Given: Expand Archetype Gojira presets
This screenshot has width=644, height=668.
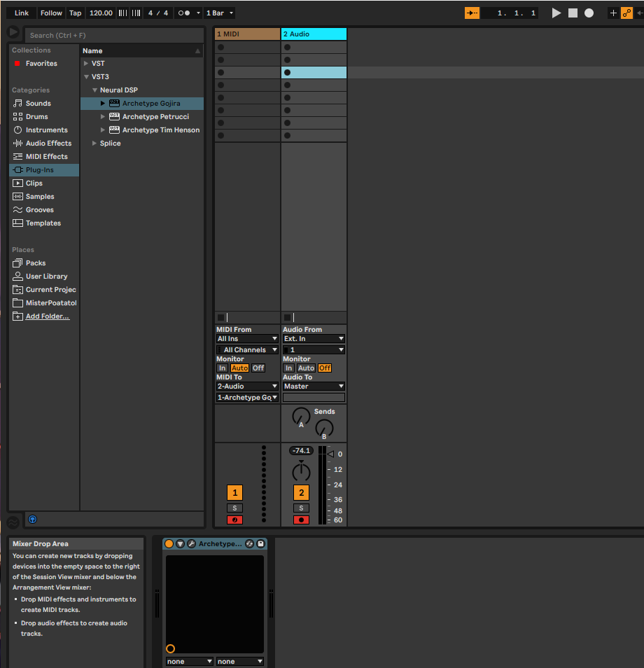Looking at the screenshot, I should [x=103, y=104].
